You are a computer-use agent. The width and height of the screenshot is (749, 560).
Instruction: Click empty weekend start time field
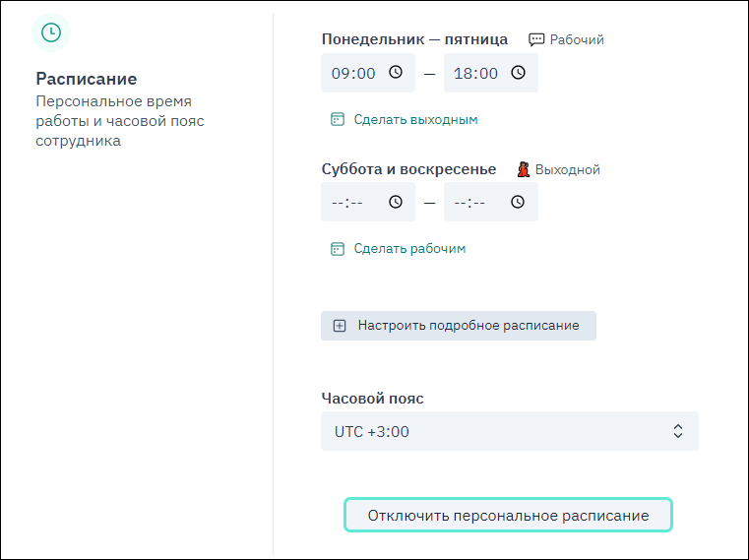pyautogui.click(x=368, y=202)
